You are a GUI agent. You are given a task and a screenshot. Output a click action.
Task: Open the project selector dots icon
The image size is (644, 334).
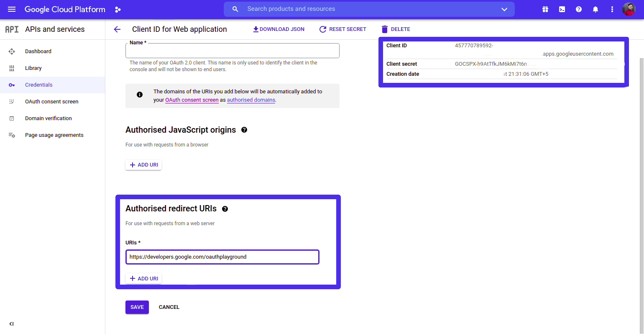(118, 9)
